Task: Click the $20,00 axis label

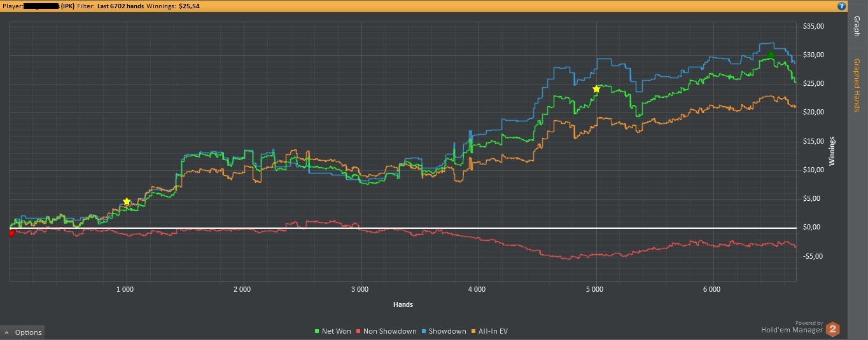Action: pyautogui.click(x=814, y=112)
